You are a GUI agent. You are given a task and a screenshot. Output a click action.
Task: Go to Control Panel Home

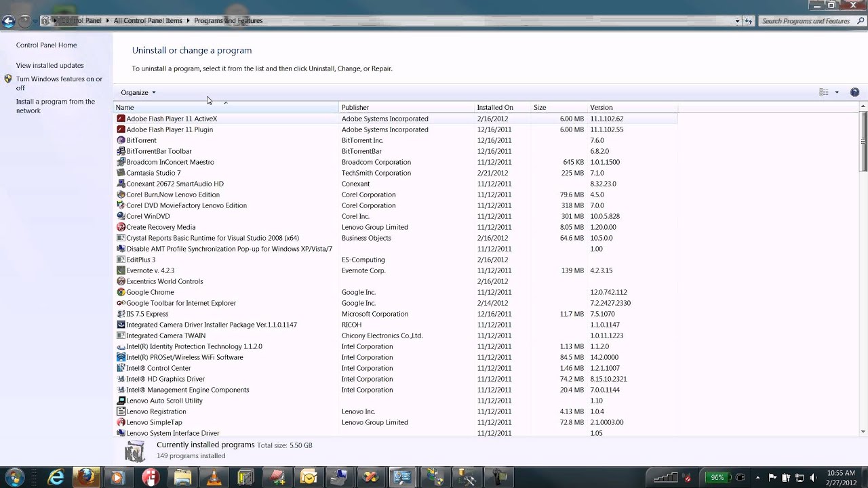pyautogui.click(x=46, y=45)
